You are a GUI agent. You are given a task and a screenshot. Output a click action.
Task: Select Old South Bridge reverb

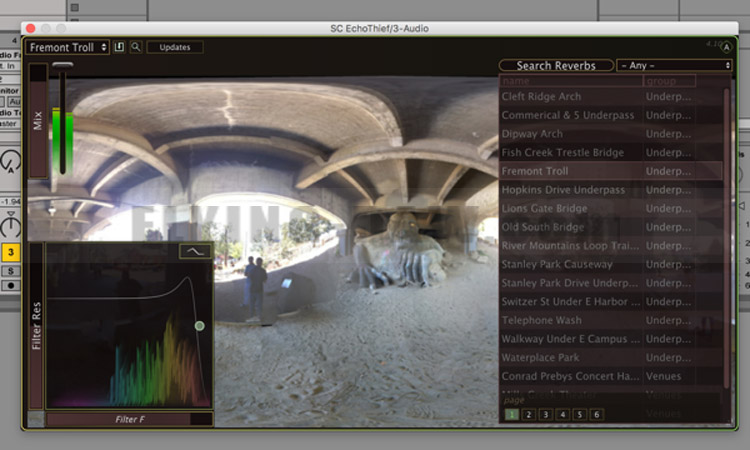pos(611,227)
